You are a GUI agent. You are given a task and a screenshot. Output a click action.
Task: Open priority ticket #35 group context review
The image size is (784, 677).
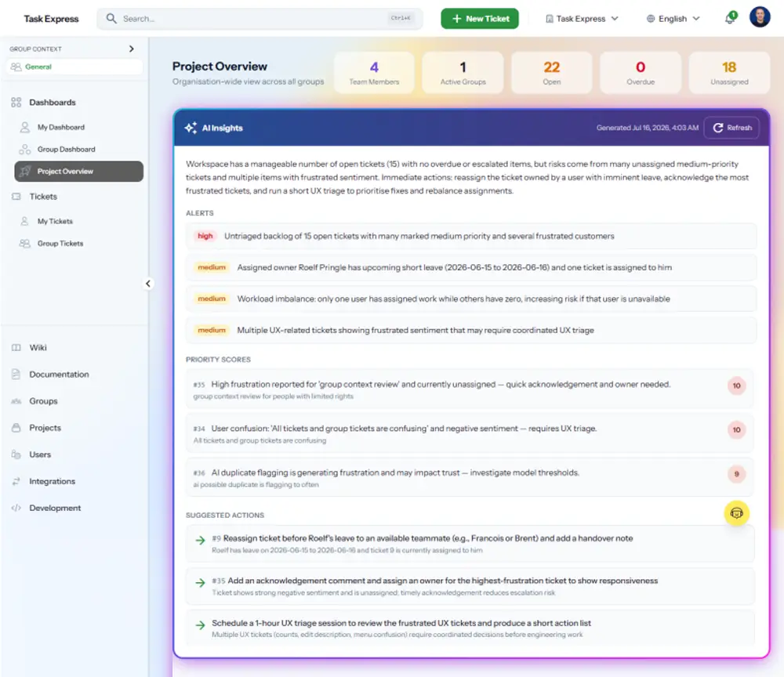point(470,389)
